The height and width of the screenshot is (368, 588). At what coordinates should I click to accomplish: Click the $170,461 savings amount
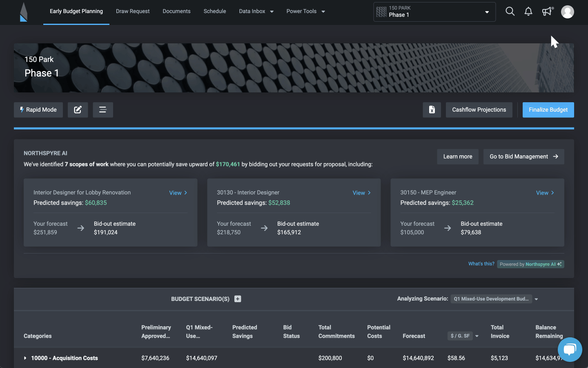(x=228, y=164)
